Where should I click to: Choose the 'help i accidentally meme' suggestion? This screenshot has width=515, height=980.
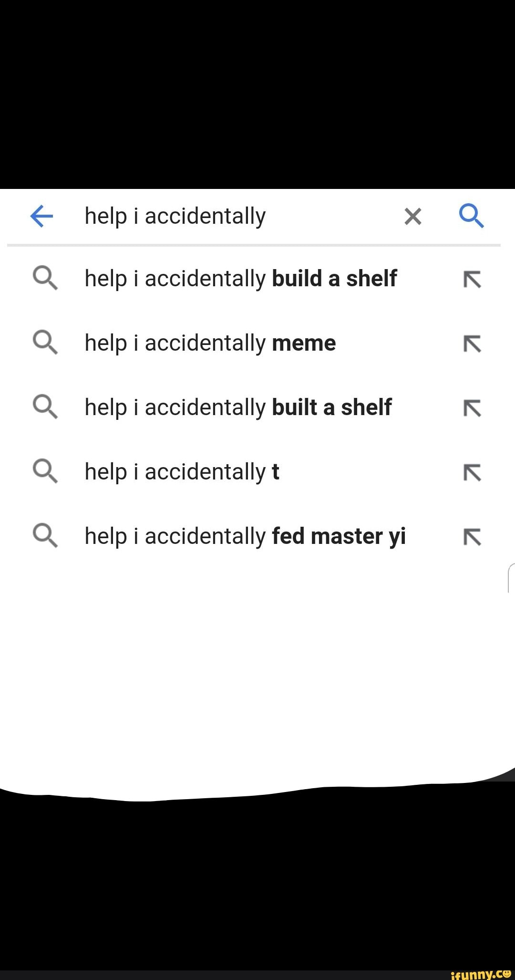click(210, 343)
